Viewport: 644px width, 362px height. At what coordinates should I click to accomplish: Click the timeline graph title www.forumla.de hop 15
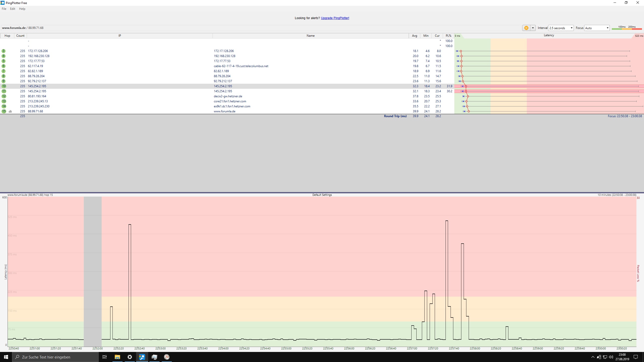click(x=30, y=195)
